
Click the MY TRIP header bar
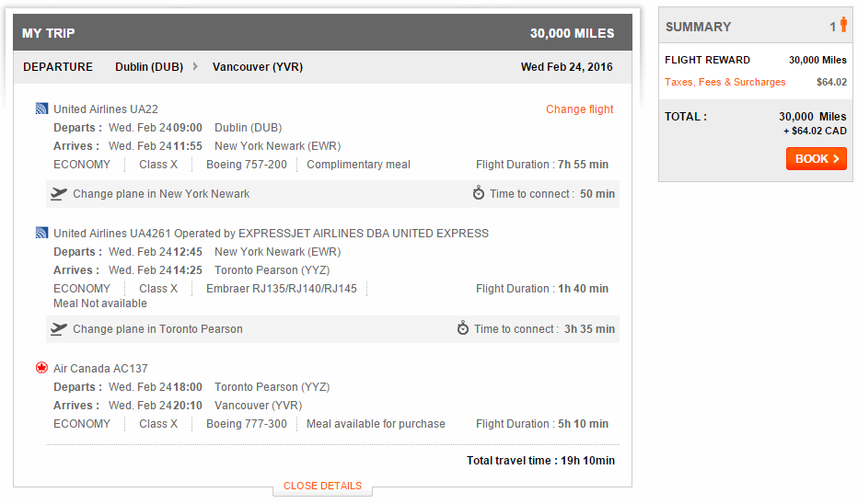click(323, 33)
